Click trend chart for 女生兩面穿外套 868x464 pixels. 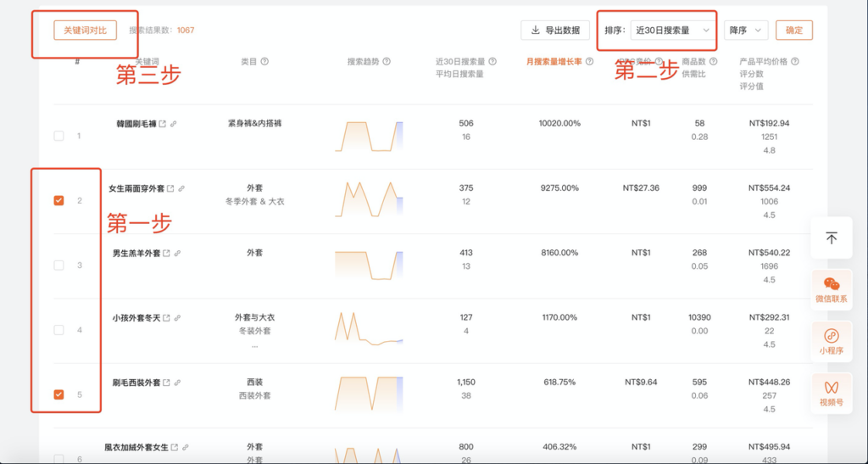(x=369, y=198)
